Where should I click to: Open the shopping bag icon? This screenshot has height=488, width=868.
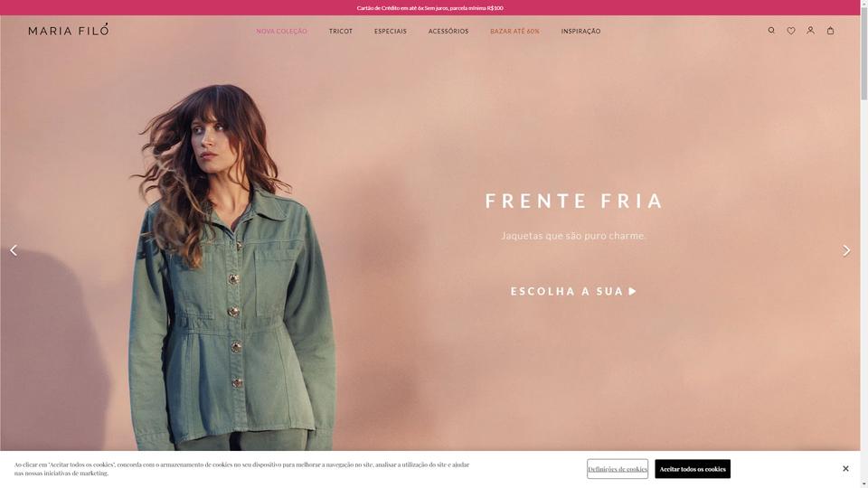click(830, 31)
